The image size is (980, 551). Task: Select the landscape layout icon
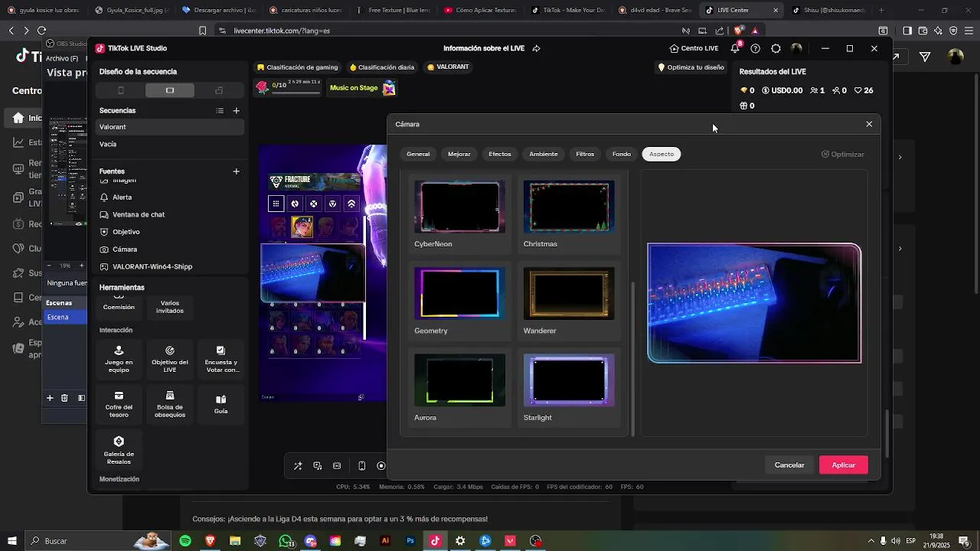(170, 90)
